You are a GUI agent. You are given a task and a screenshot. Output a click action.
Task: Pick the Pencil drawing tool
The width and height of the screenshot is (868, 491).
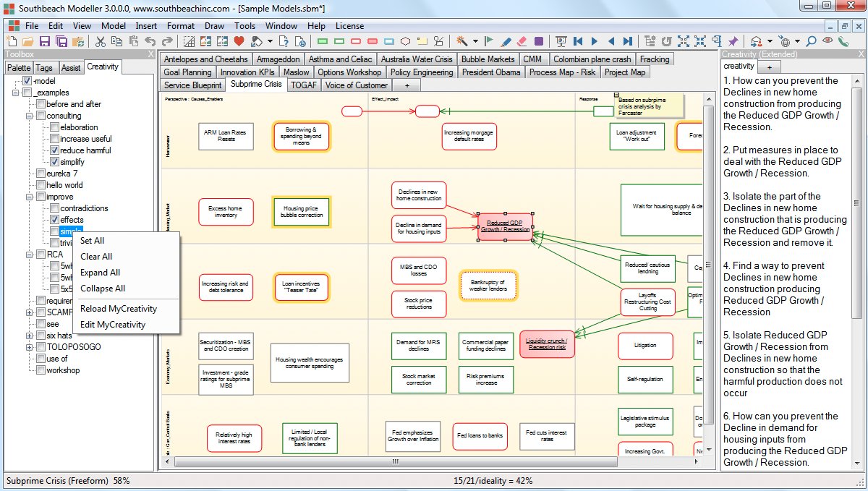click(x=506, y=40)
